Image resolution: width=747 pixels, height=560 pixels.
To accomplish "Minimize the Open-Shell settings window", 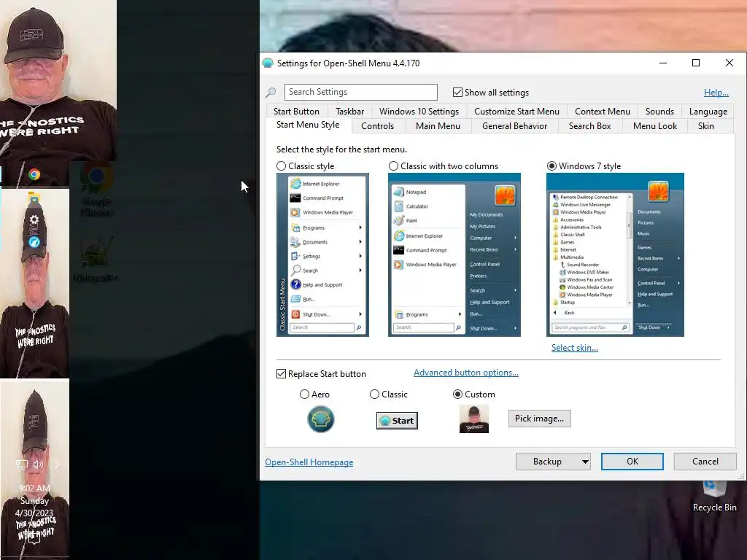I will point(662,63).
